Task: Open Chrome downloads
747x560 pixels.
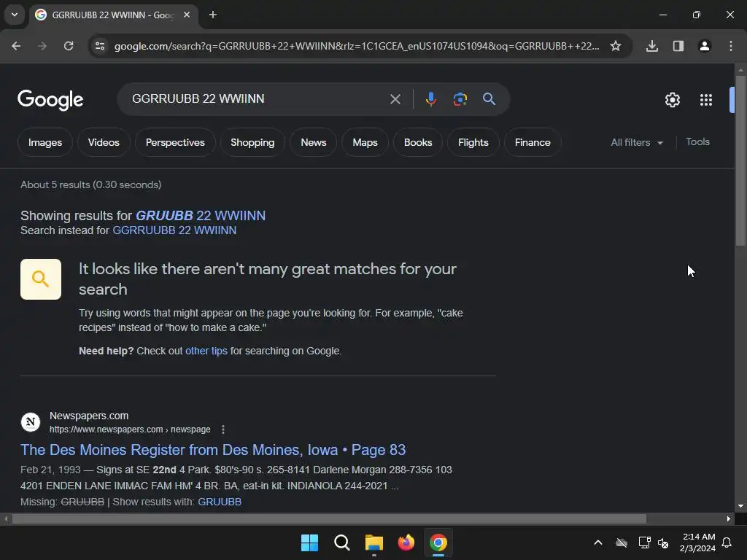Action: (652, 46)
